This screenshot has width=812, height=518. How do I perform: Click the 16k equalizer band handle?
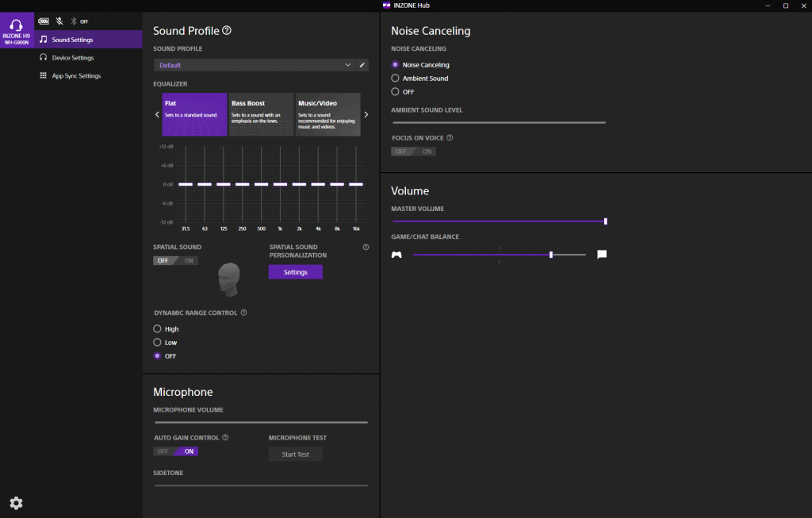356,184
